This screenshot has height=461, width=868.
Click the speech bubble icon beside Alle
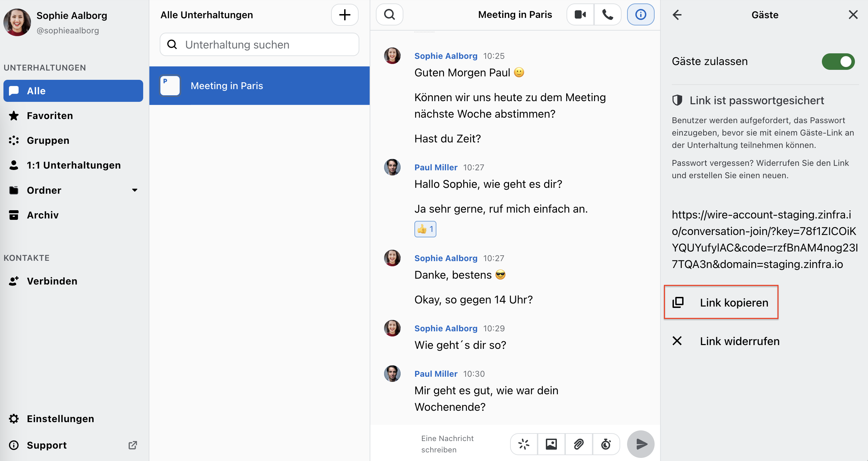14,91
